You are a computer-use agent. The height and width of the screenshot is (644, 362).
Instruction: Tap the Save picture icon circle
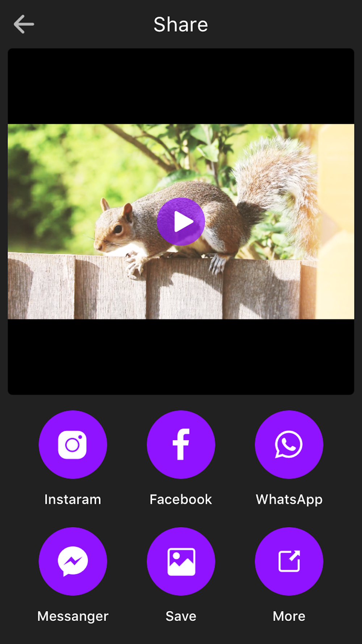pyautogui.click(x=181, y=561)
